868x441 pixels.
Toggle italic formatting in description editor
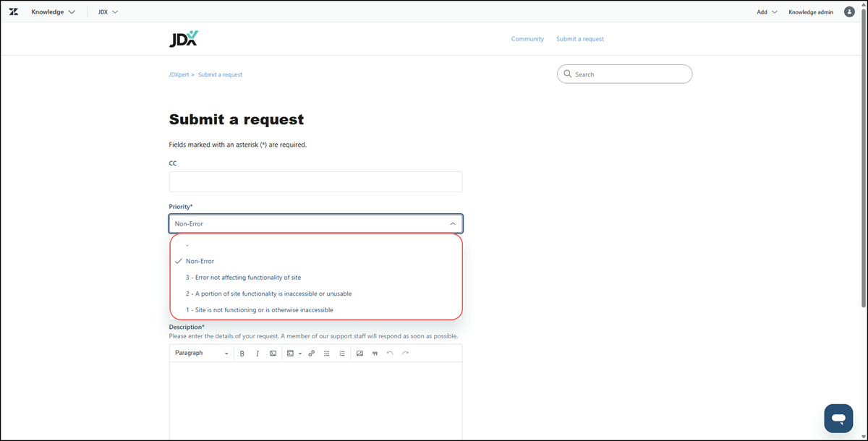tap(257, 354)
